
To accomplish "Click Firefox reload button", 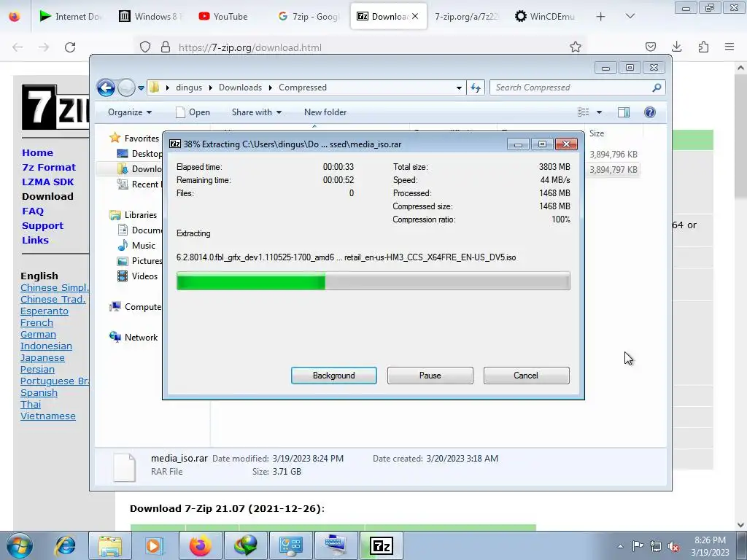I will click(70, 47).
